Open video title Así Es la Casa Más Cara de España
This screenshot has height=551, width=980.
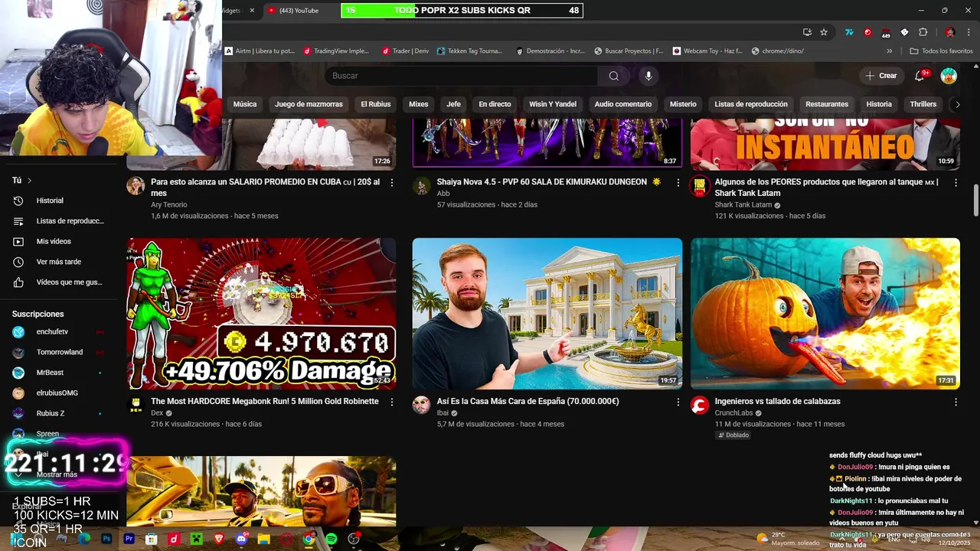point(528,401)
